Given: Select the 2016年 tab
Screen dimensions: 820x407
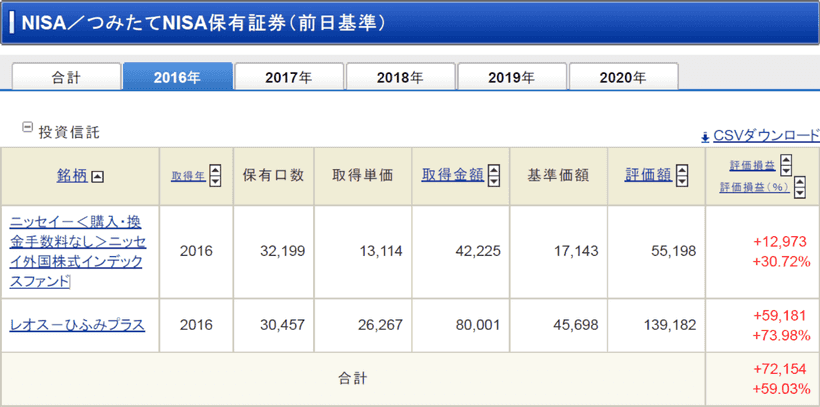Looking at the screenshot, I should coord(178,77).
